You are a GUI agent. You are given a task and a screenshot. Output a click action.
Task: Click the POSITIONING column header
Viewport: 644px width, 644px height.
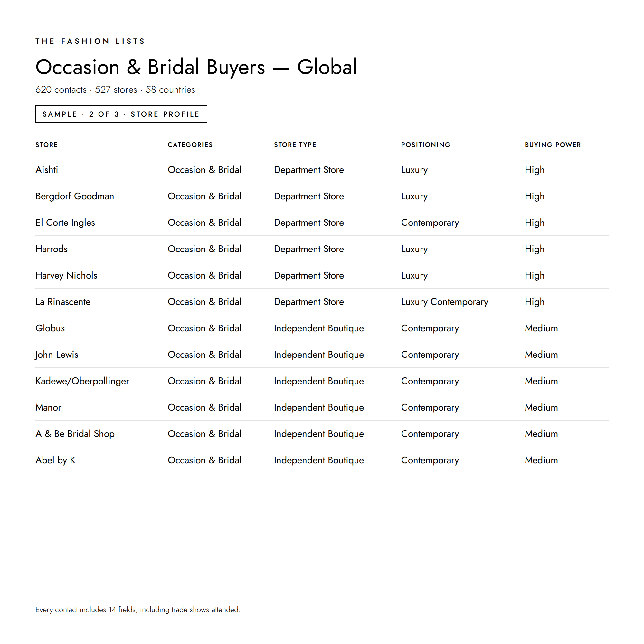tap(426, 145)
